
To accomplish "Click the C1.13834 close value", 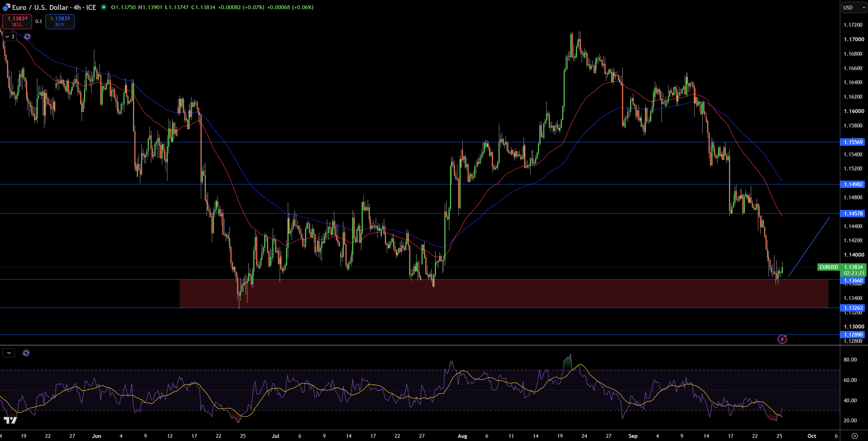I will click(203, 7).
